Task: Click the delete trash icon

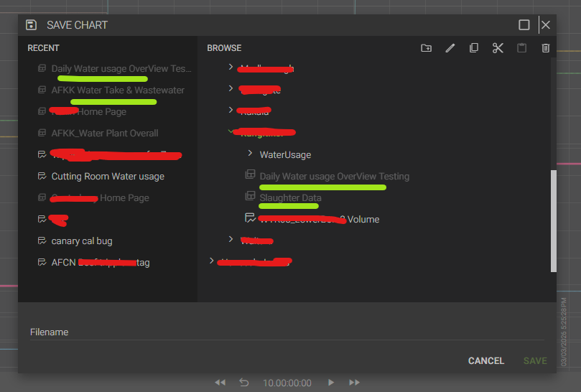Action: tap(545, 48)
